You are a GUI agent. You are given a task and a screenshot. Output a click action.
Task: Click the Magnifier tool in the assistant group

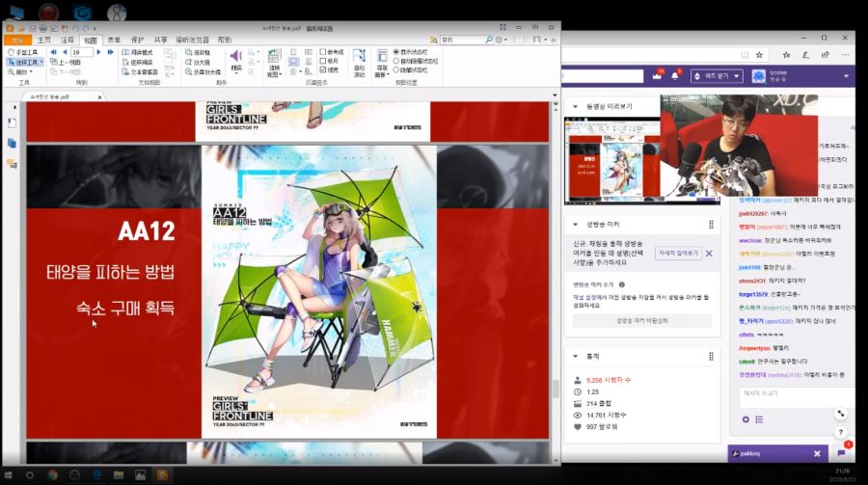tap(198, 62)
